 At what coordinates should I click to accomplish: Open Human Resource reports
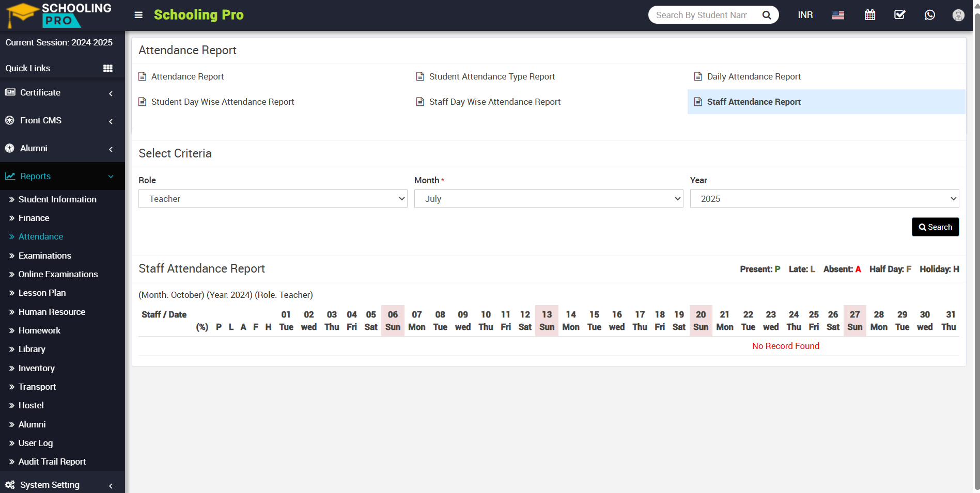[52, 312]
